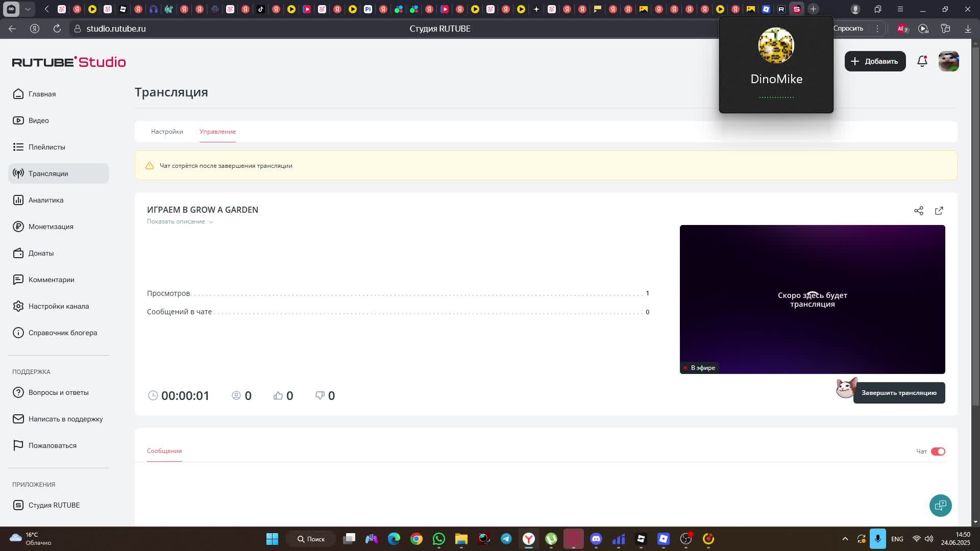This screenshot has width=980, height=551.
Task: Click the share icon for the stream
Action: pos(919,211)
